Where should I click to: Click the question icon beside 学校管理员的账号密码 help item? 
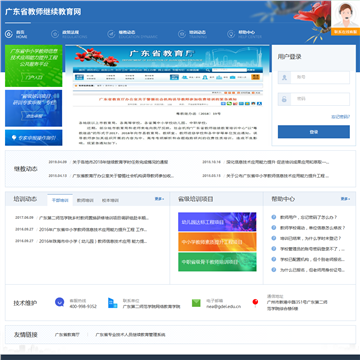click(x=274, y=249)
